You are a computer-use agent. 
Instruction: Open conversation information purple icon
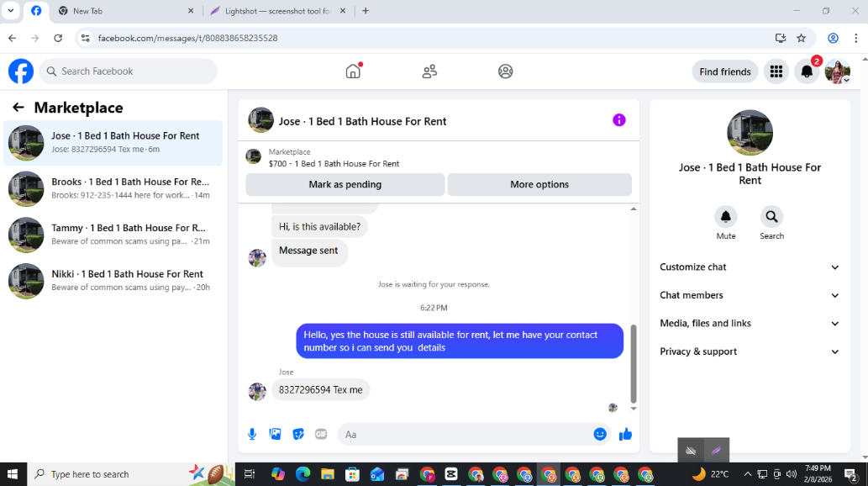pyautogui.click(x=619, y=120)
